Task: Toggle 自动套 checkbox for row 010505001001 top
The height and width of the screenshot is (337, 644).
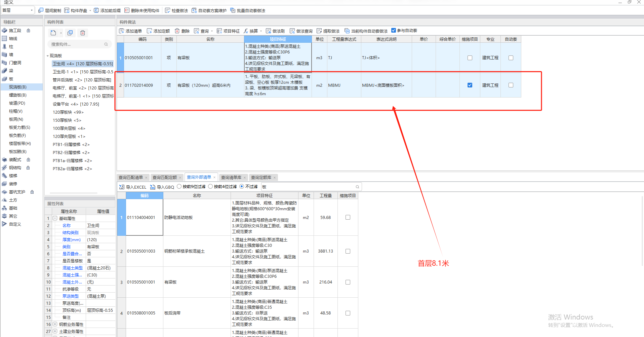Action: [x=511, y=58]
